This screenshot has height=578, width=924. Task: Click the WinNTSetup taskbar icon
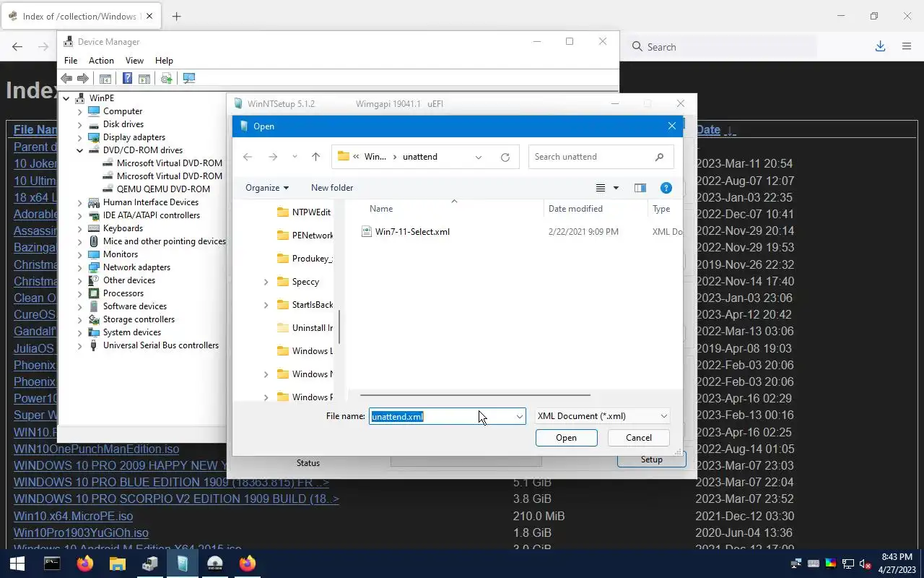click(x=183, y=564)
